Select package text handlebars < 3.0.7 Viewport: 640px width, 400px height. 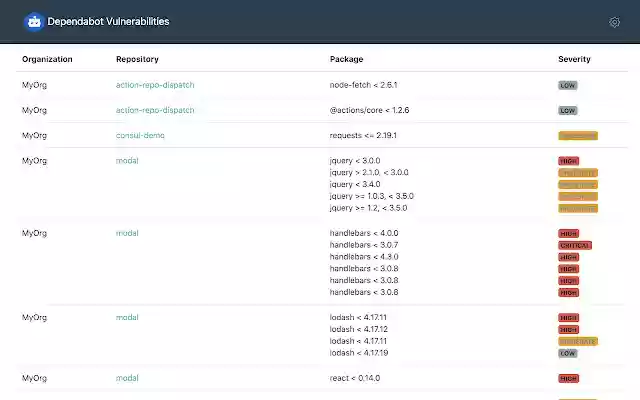364,245
